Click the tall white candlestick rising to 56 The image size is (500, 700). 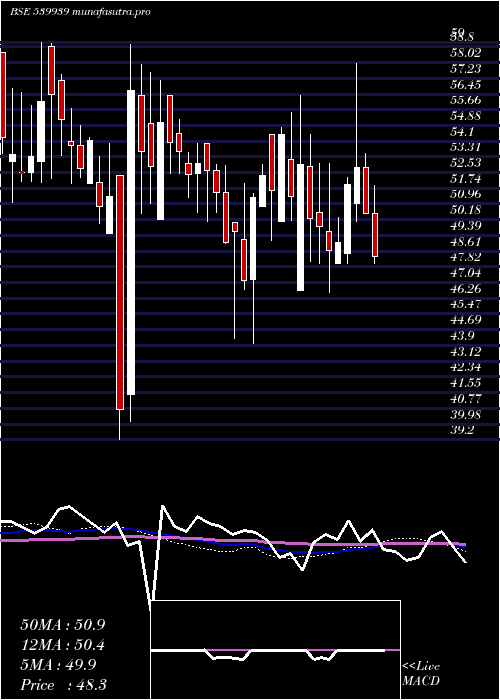131,242
